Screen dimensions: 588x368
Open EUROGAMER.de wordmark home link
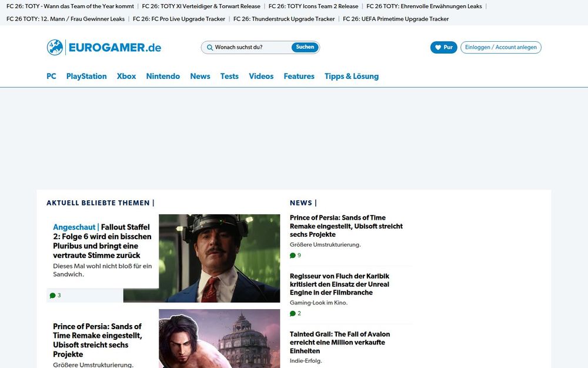click(115, 48)
